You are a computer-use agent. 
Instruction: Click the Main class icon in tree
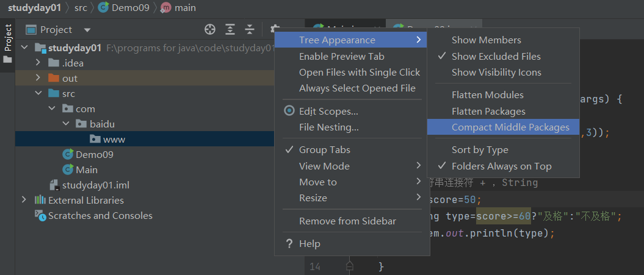(x=68, y=170)
